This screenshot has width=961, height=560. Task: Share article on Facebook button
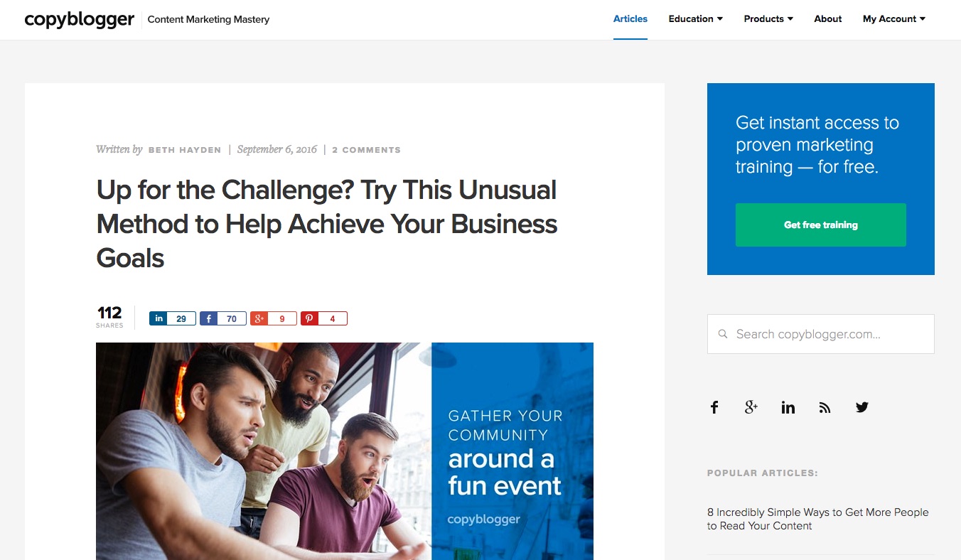[x=222, y=318]
